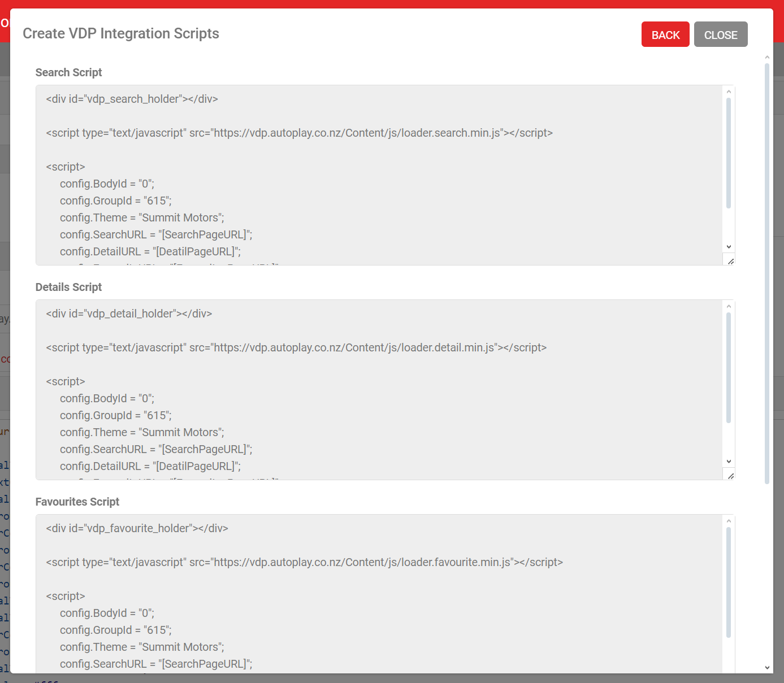This screenshot has height=683, width=784.
Task: Click config.Theme line in Search Script
Action: pos(142,217)
